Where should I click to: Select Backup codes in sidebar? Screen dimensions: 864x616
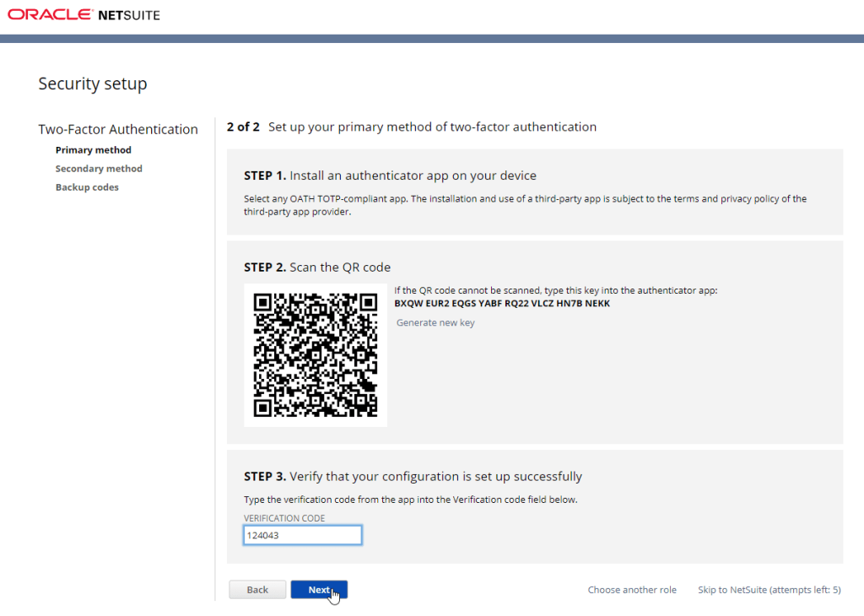[87, 187]
